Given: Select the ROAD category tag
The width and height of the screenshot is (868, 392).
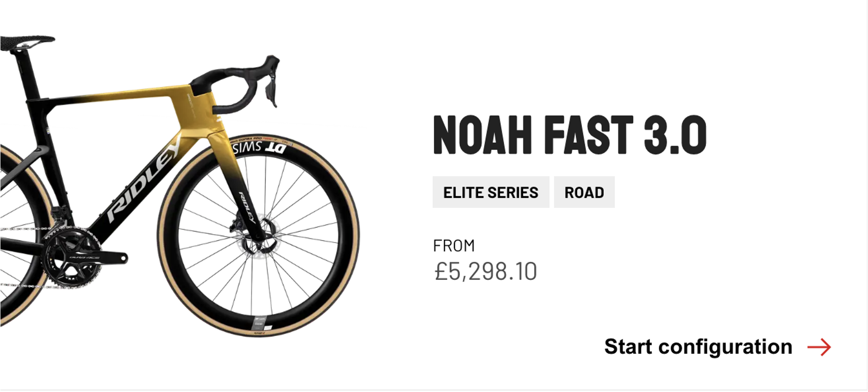Looking at the screenshot, I should pos(584,192).
